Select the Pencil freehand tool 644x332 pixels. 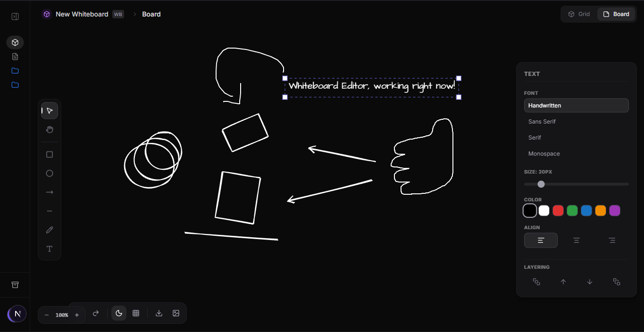click(50, 230)
